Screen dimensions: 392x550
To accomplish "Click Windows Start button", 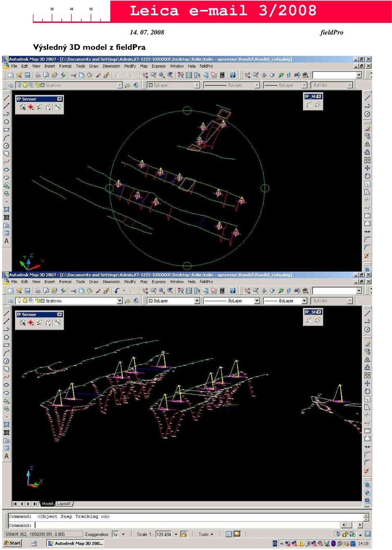I will pos(12,543).
